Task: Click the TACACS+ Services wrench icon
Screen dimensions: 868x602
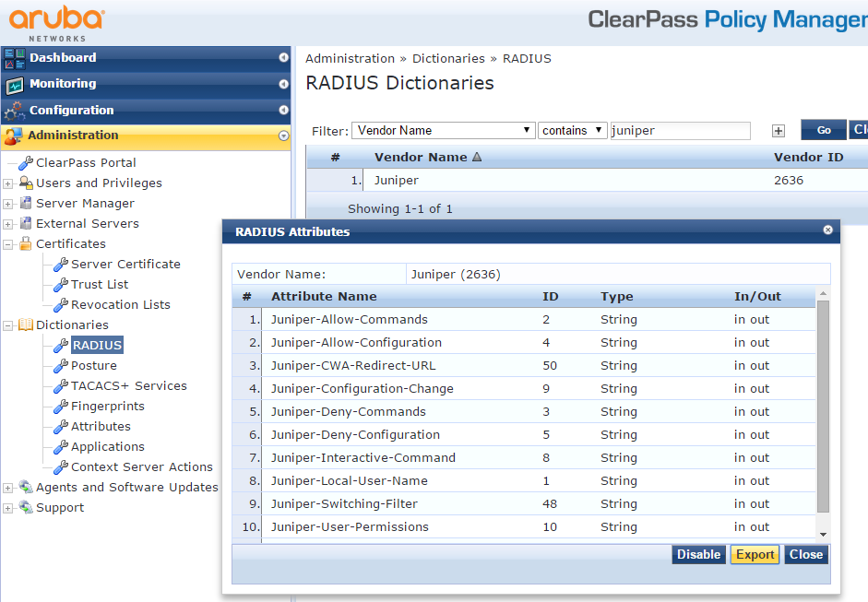Action: (x=60, y=385)
